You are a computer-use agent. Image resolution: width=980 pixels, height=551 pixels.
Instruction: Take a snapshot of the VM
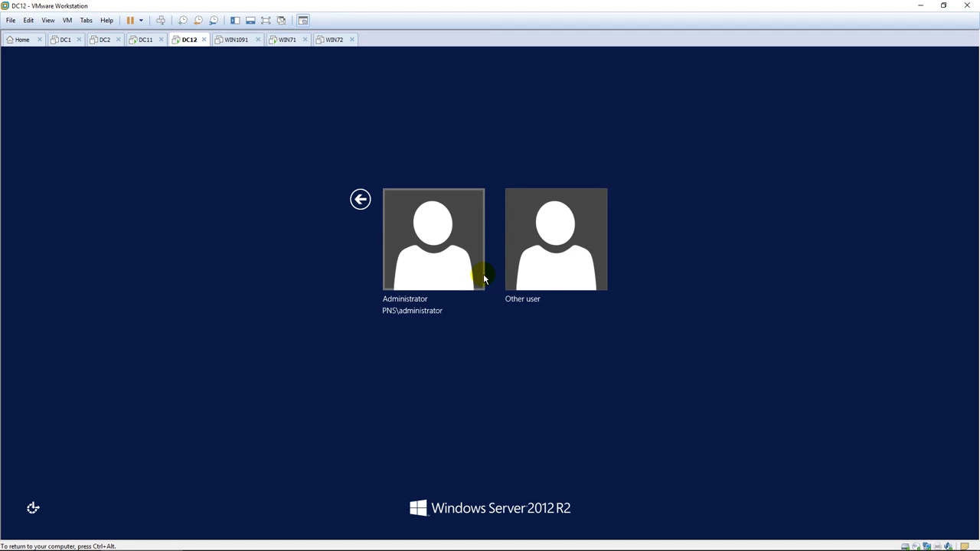pos(182,20)
